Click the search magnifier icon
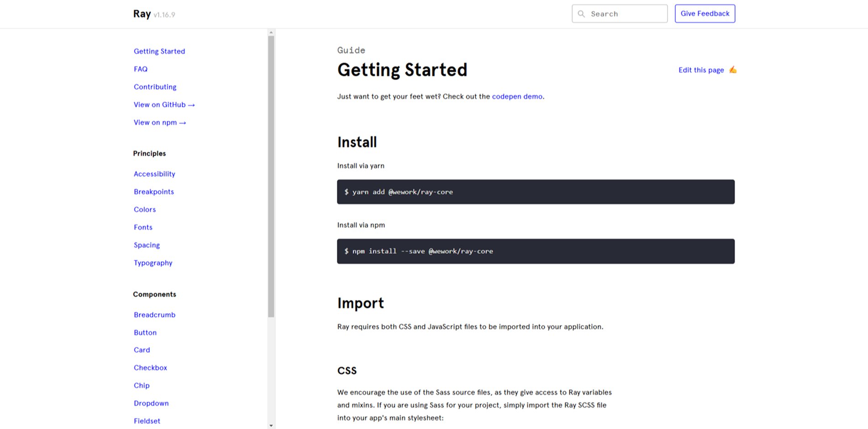The height and width of the screenshot is (429, 868). pos(581,14)
